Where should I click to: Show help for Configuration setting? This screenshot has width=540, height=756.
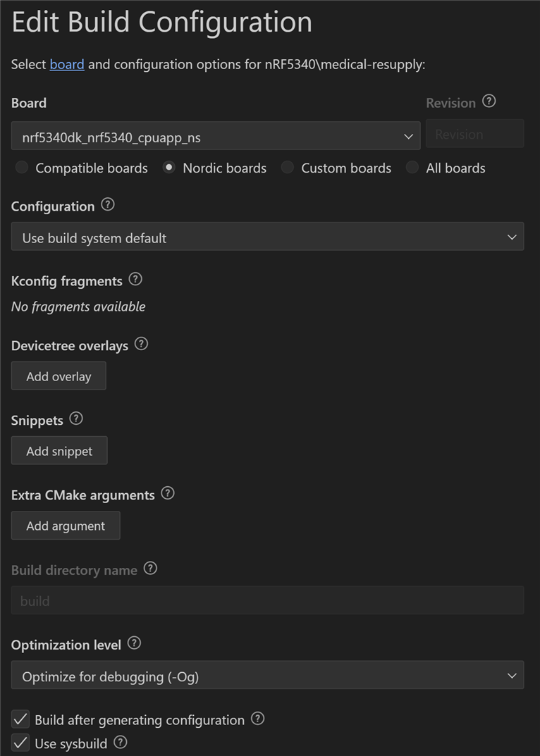[108, 205]
